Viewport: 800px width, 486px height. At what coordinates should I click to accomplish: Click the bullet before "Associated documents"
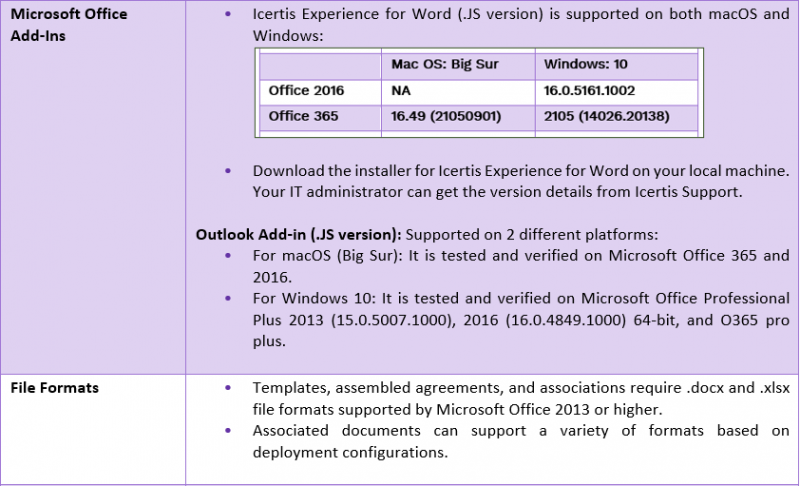tap(232, 431)
